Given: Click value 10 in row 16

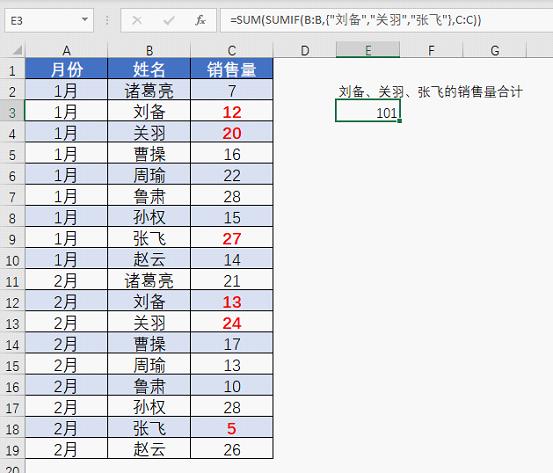Looking at the screenshot, I should pyautogui.click(x=232, y=386).
